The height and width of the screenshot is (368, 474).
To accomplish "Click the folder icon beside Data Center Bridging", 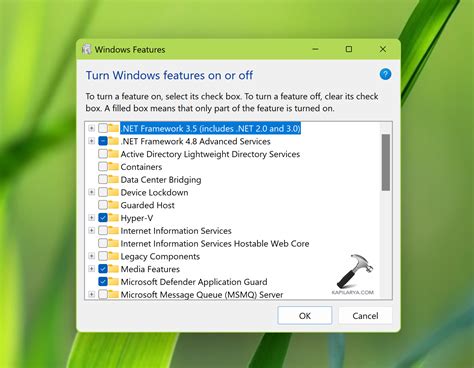I will click(113, 179).
